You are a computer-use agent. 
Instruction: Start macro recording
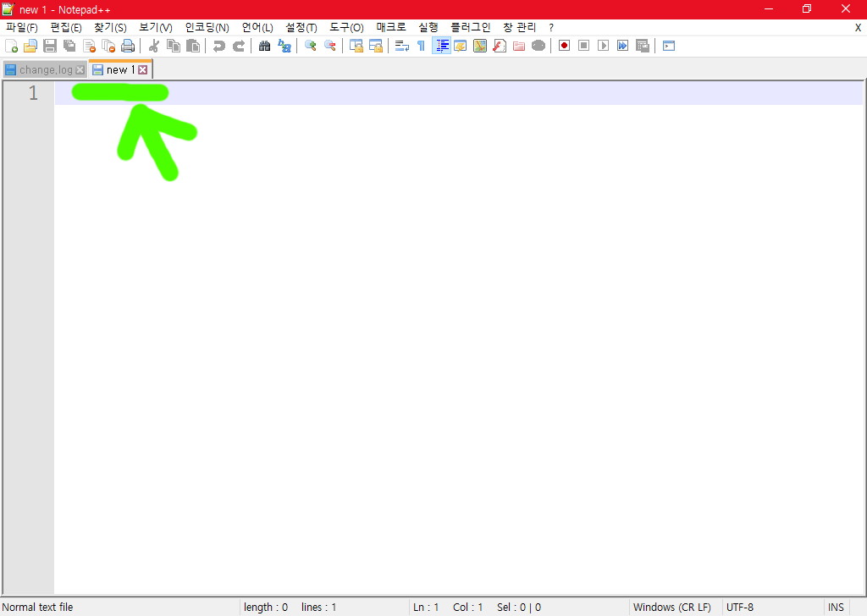pyautogui.click(x=564, y=46)
